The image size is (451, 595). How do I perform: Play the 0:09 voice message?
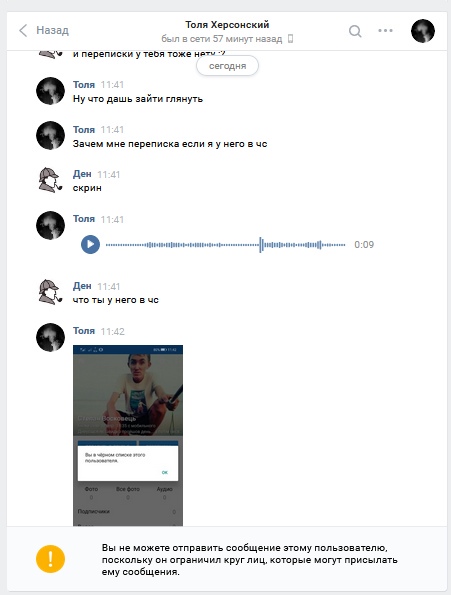(90, 244)
